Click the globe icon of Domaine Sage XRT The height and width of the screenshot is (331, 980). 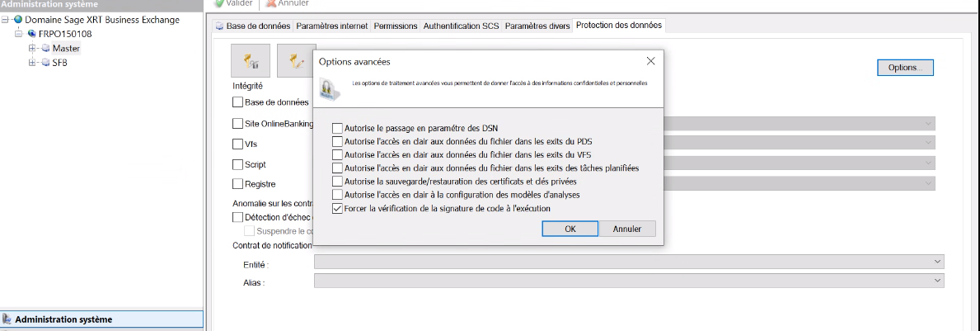pyautogui.click(x=18, y=20)
